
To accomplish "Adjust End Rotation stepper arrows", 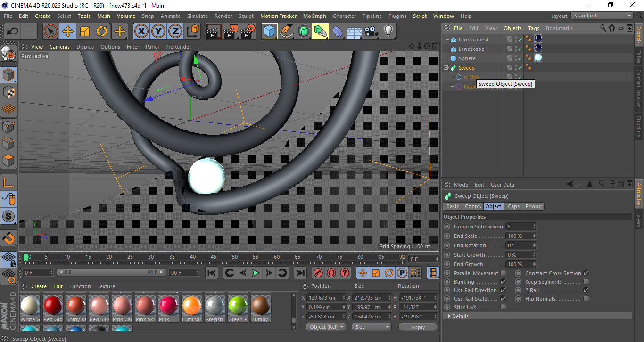I will (534, 245).
